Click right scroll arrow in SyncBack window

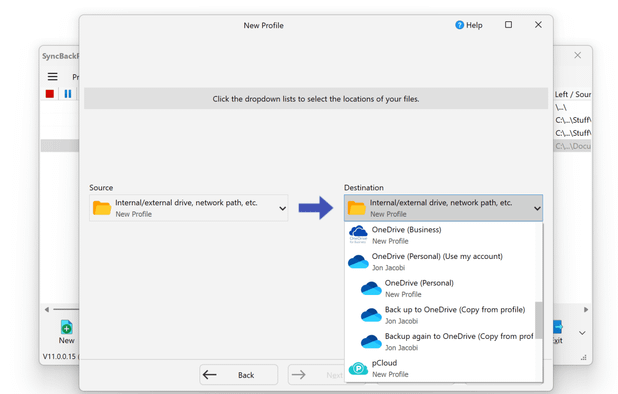[x=586, y=309]
